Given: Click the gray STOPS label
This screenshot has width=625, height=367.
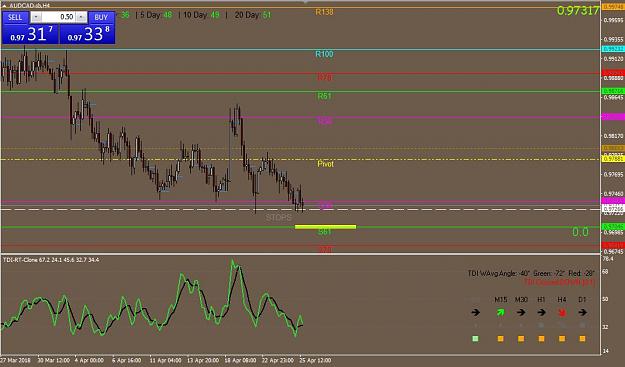Looking at the screenshot, I should 279,218.
